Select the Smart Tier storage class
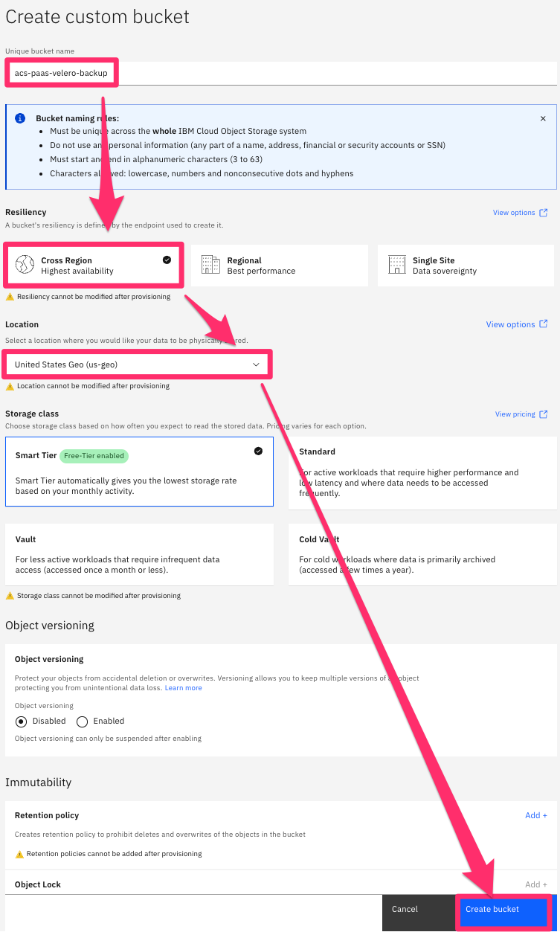The height and width of the screenshot is (932, 560). pos(139,472)
